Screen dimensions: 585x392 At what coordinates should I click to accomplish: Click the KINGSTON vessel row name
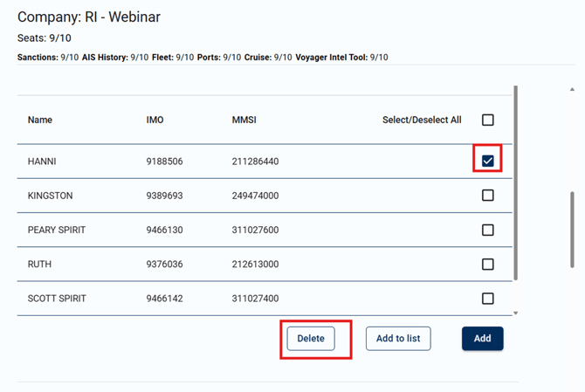pos(50,196)
